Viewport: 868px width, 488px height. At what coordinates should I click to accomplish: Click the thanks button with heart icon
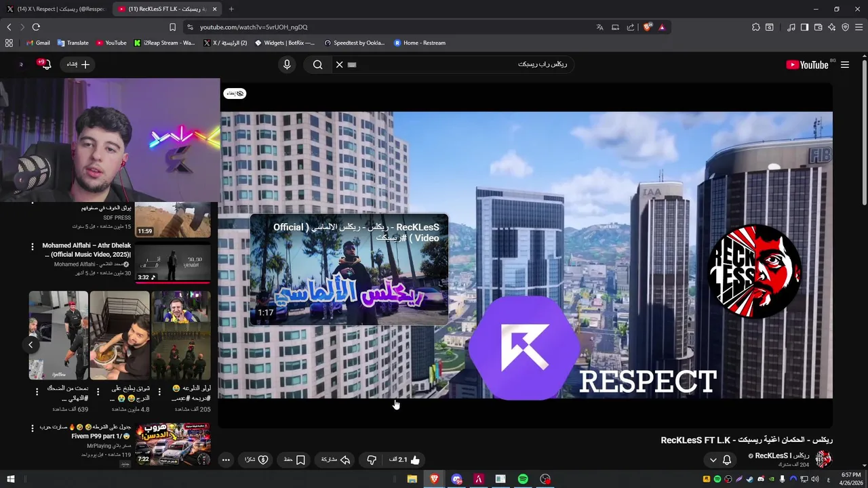click(257, 460)
